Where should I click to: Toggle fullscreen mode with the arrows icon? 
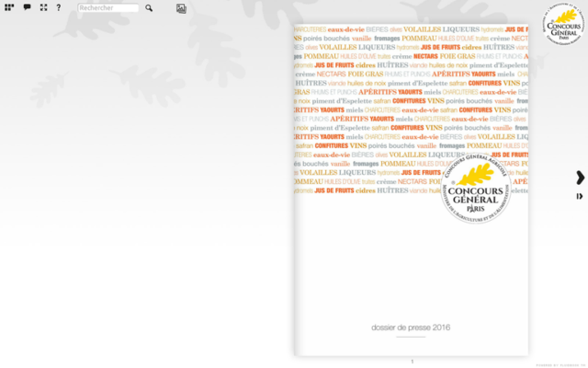pos(43,7)
